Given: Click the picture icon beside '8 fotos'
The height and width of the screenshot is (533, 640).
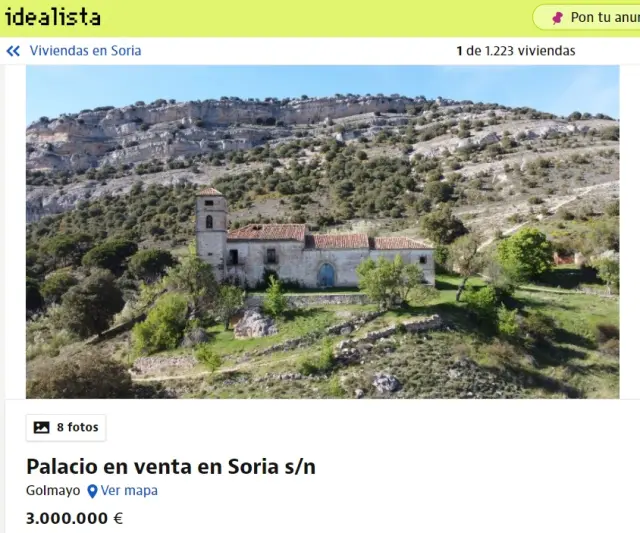Looking at the screenshot, I should click(x=41, y=427).
